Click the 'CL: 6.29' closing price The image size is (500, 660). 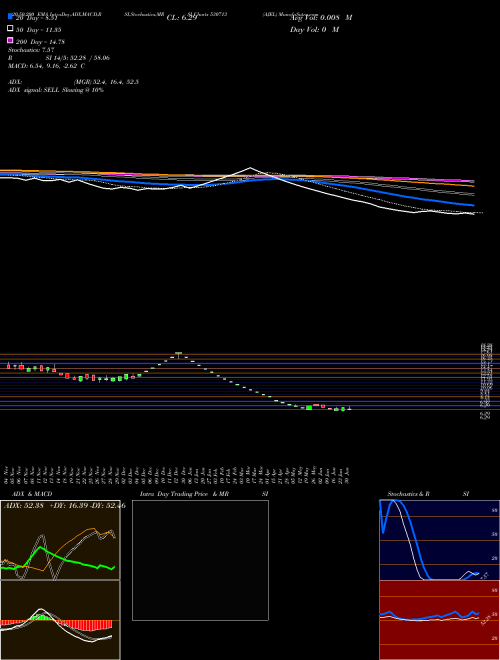(x=182, y=18)
